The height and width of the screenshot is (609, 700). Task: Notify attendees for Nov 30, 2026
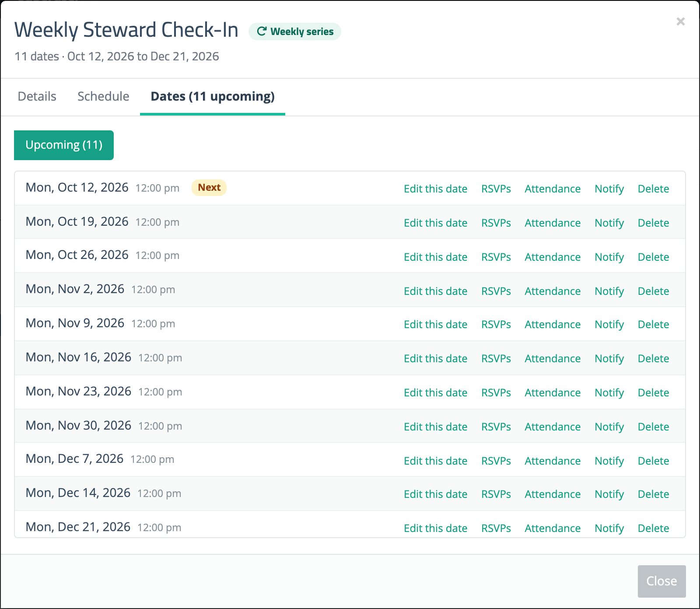[x=609, y=427]
